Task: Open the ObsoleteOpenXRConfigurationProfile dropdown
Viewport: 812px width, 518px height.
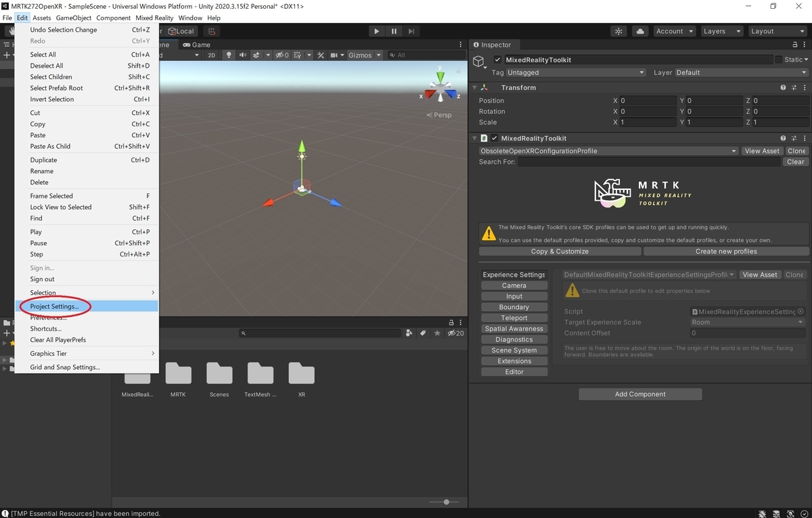Action: 608,151
